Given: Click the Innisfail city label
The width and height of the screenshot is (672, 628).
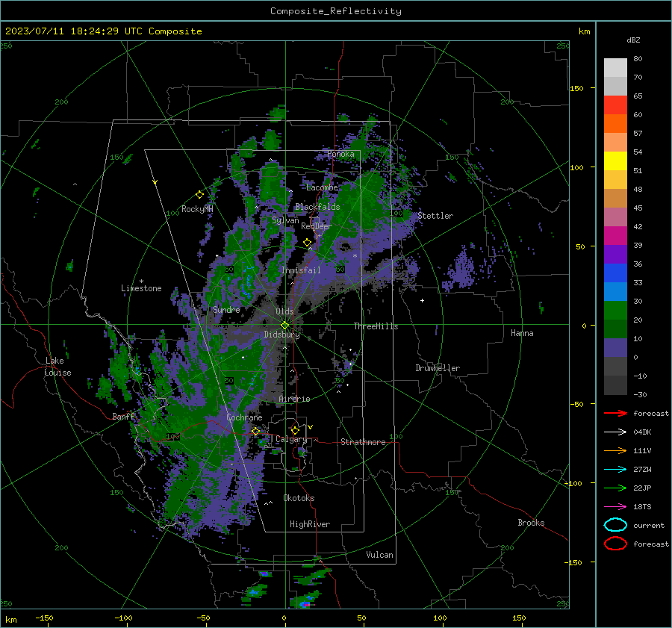Looking at the screenshot, I should coord(301,270).
